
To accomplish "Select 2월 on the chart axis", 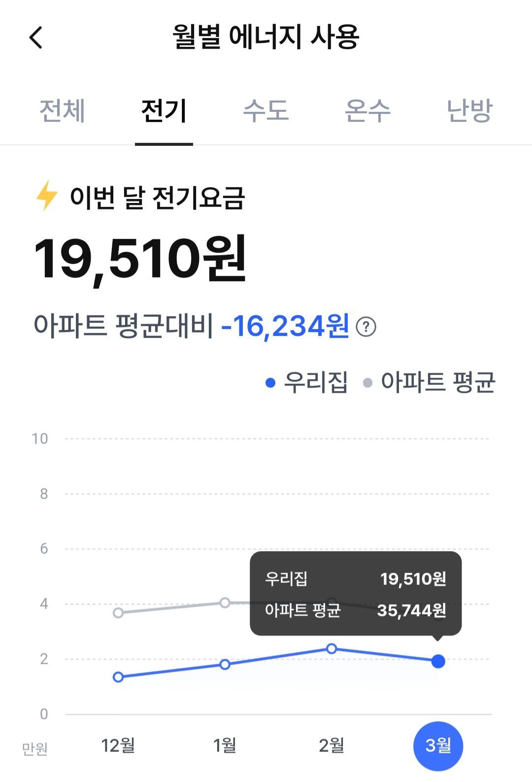I will [x=332, y=746].
